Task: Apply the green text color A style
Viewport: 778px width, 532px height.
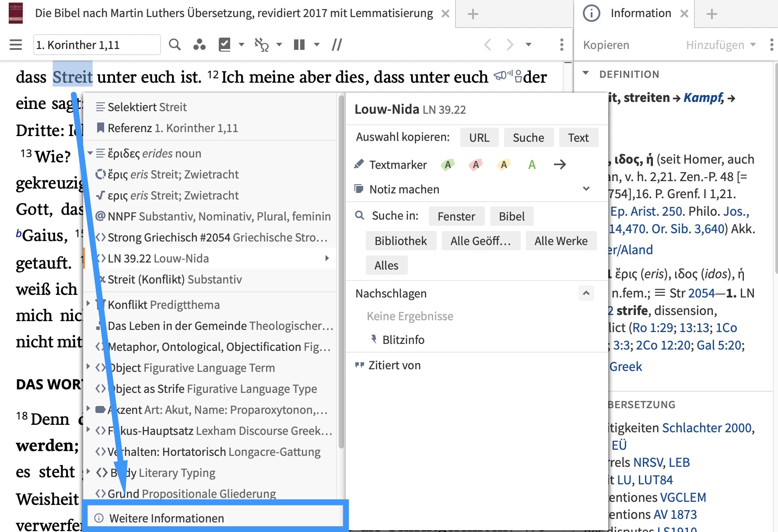Action: (x=532, y=164)
